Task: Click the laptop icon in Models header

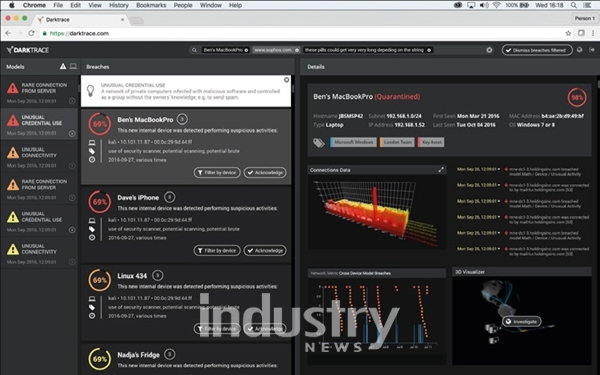Action: 73,66
